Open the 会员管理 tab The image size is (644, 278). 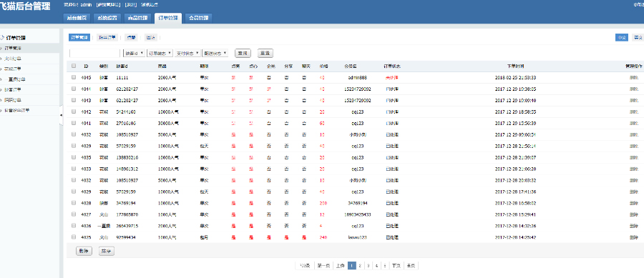(x=198, y=18)
